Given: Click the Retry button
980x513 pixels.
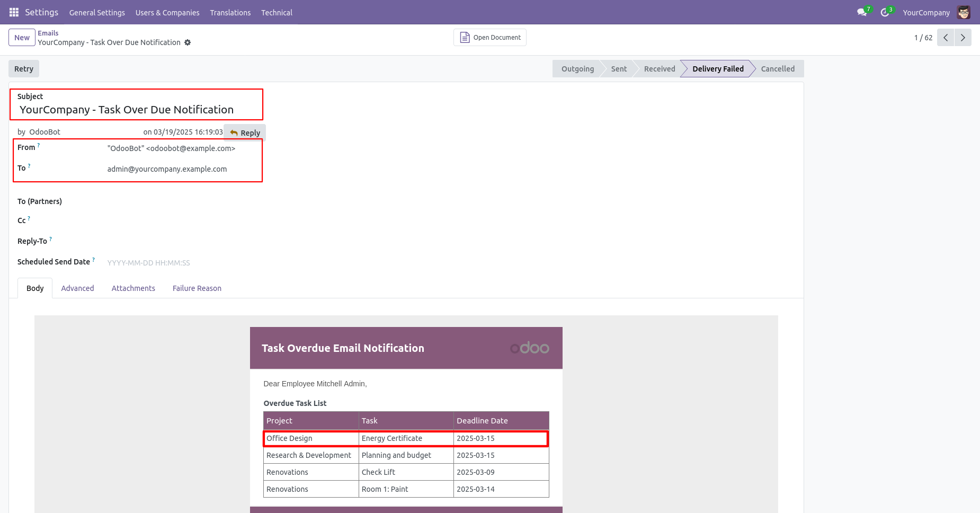Looking at the screenshot, I should 24,69.
